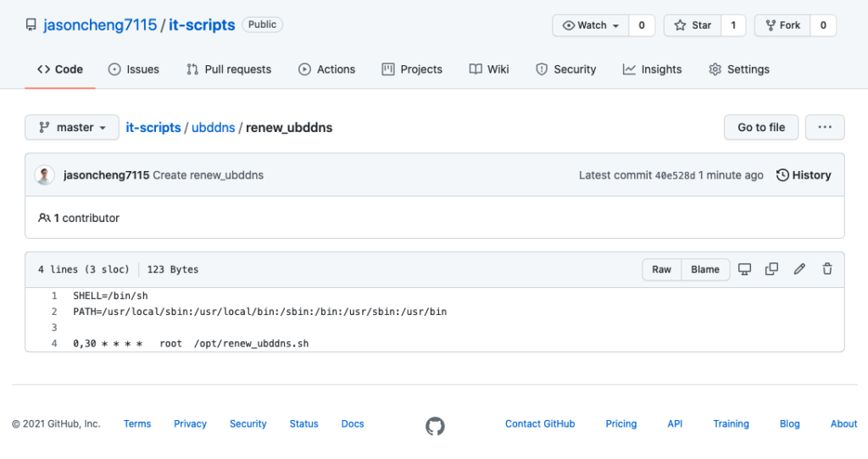
Task: Open the repository Settings tab
Action: [739, 69]
